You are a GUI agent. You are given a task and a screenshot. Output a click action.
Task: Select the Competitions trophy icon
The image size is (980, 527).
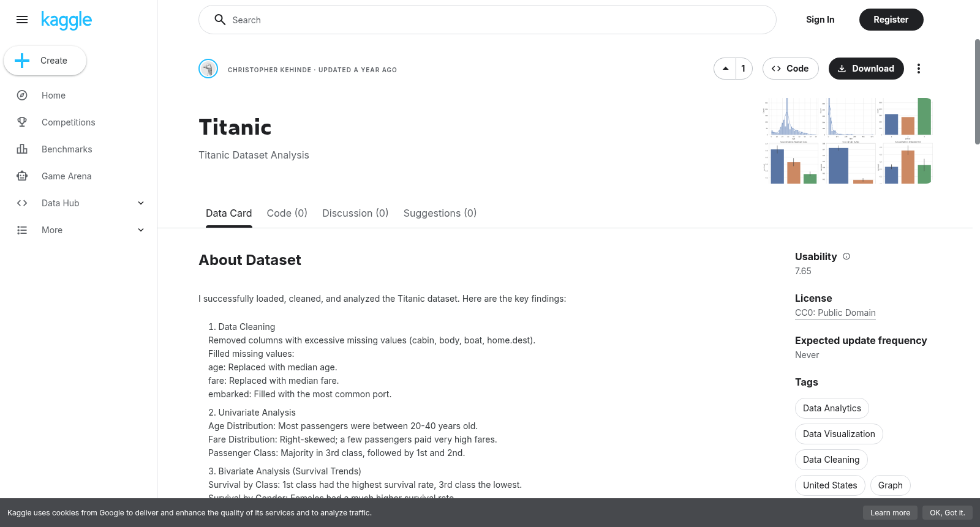(x=22, y=122)
